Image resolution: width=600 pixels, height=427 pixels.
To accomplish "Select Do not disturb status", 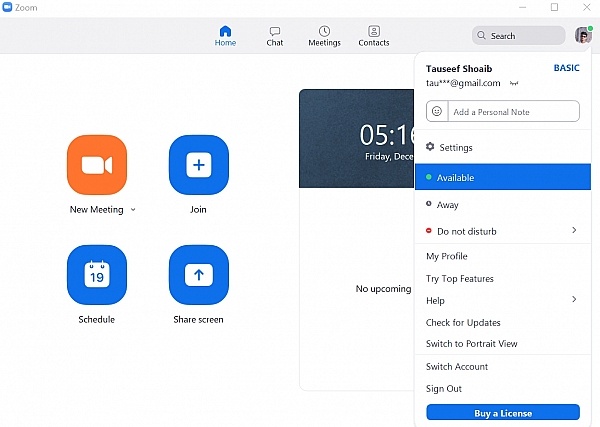I will click(503, 231).
